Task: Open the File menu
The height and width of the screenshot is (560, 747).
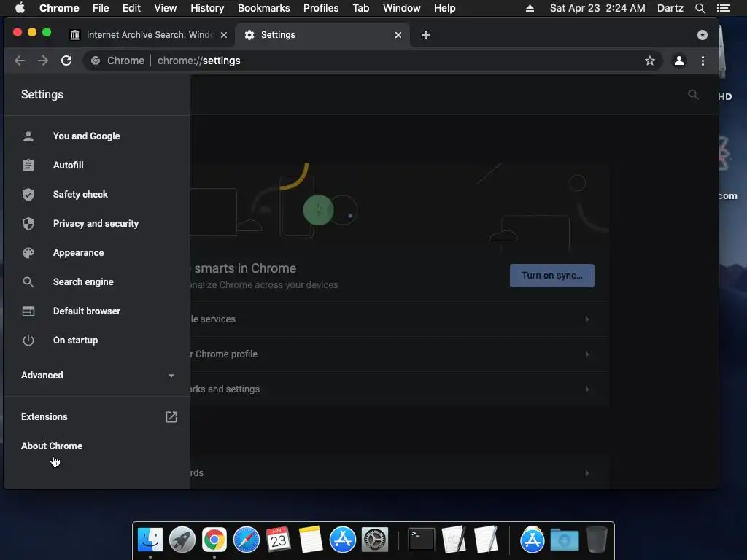Action: click(x=101, y=8)
